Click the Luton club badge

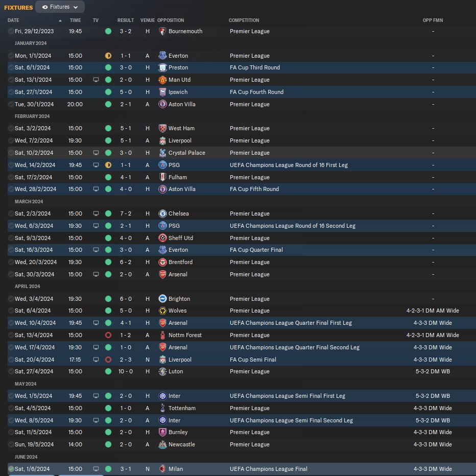click(x=163, y=371)
